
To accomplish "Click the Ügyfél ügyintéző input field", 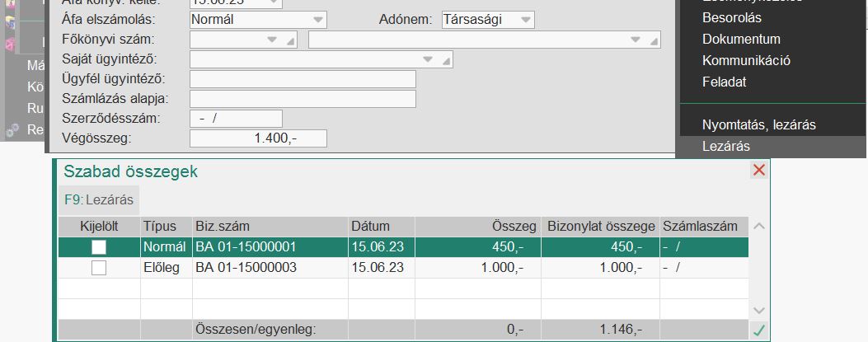I will tap(303, 79).
